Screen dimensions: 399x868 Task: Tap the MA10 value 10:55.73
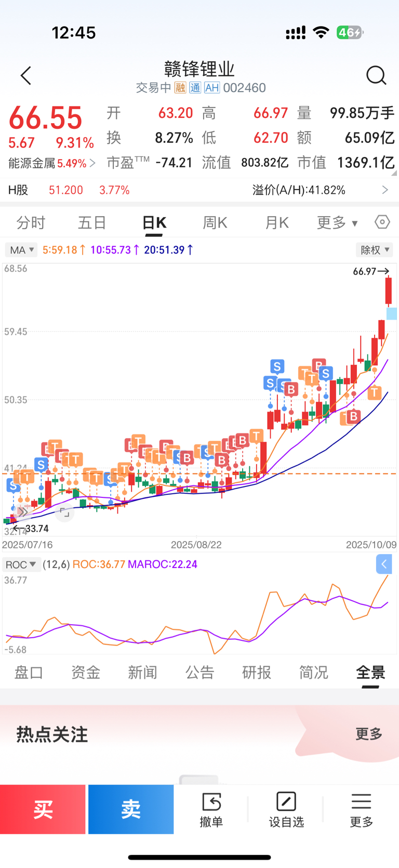[x=114, y=250]
